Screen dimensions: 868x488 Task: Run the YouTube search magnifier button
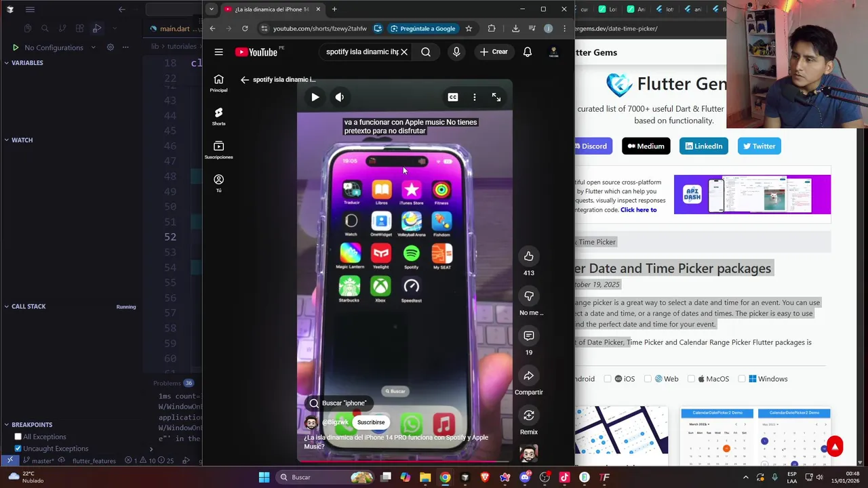[x=426, y=52]
